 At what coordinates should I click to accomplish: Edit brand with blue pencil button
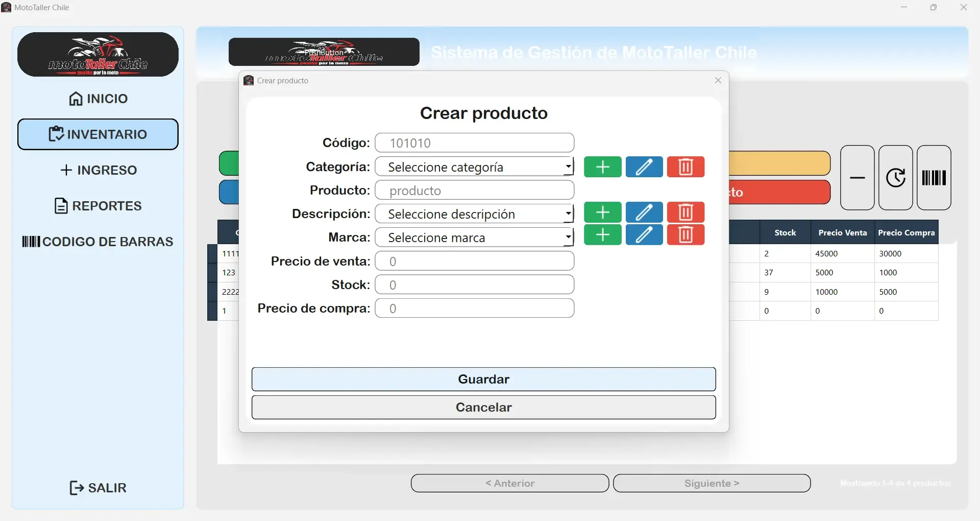[x=644, y=235]
